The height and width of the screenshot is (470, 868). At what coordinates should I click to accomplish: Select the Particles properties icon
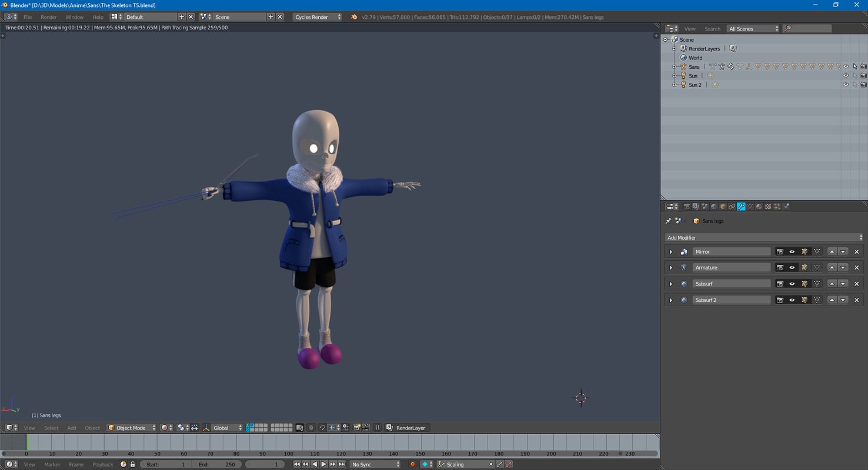click(x=777, y=206)
